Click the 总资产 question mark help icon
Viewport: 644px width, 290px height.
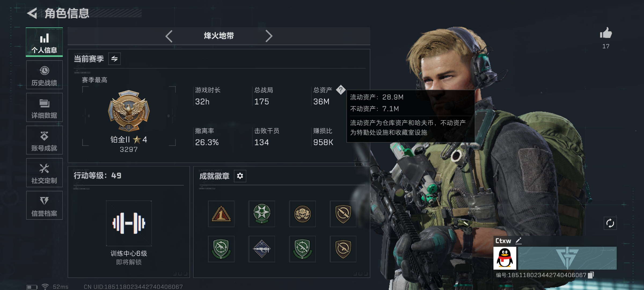(x=341, y=90)
